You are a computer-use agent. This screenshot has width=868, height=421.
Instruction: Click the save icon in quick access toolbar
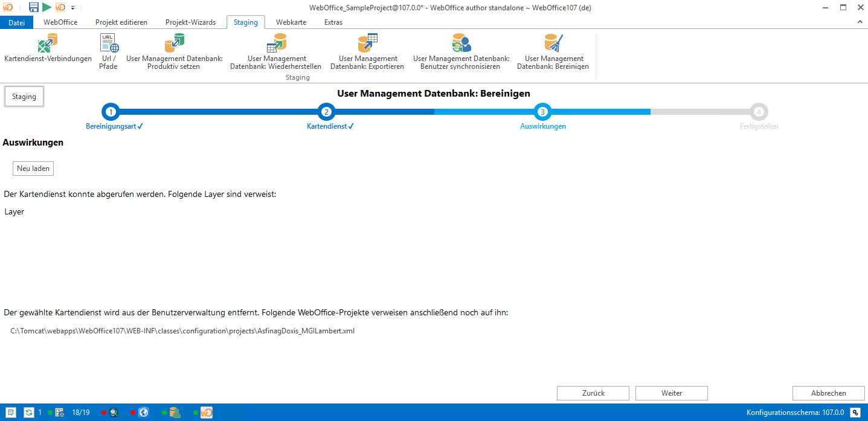click(x=34, y=7)
